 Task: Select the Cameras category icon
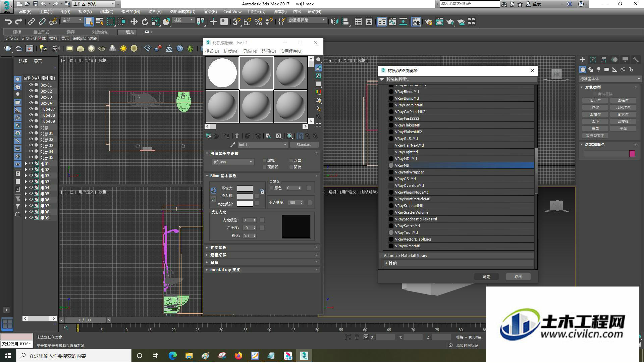pos(607,69)
